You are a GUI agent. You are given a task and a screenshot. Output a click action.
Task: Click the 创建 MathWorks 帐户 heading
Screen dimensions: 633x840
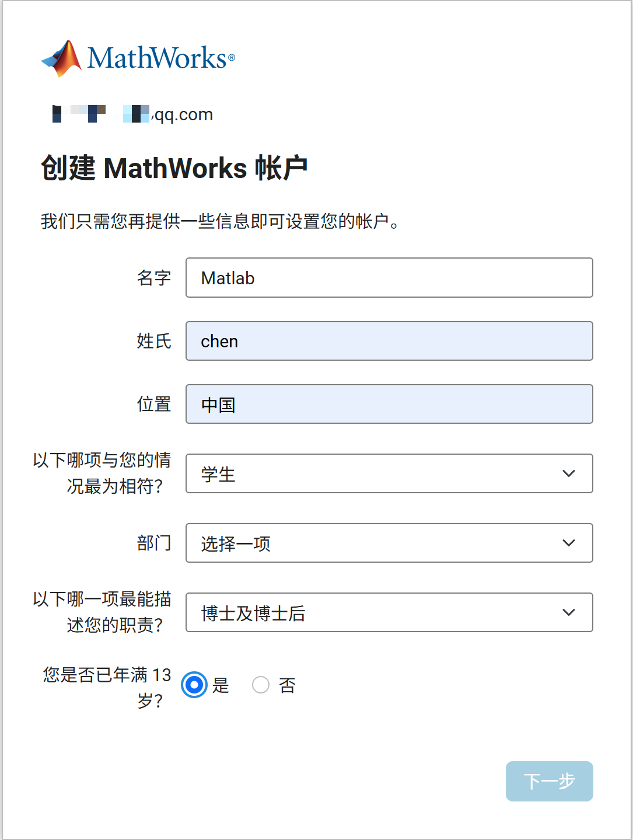point(173,168)
